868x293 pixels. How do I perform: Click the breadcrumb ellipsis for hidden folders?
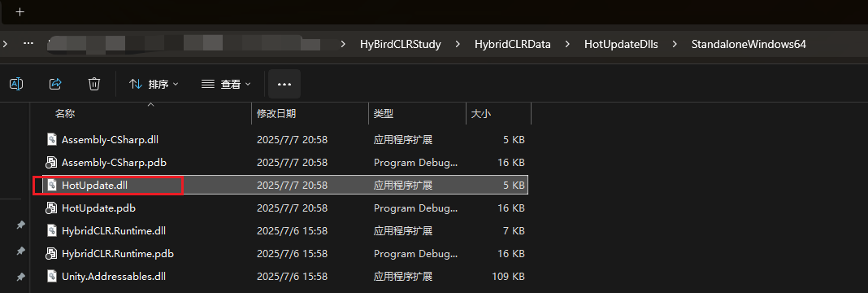pos(28,44)
